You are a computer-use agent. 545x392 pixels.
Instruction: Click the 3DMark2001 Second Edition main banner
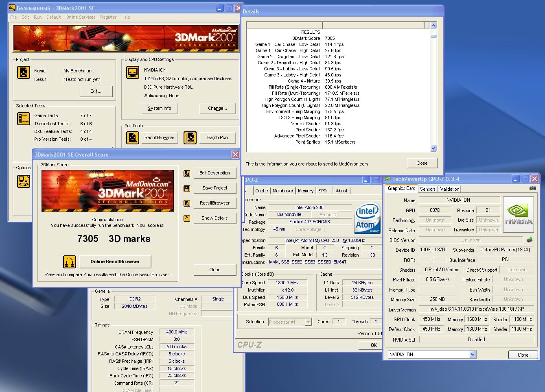coord(126,38)
